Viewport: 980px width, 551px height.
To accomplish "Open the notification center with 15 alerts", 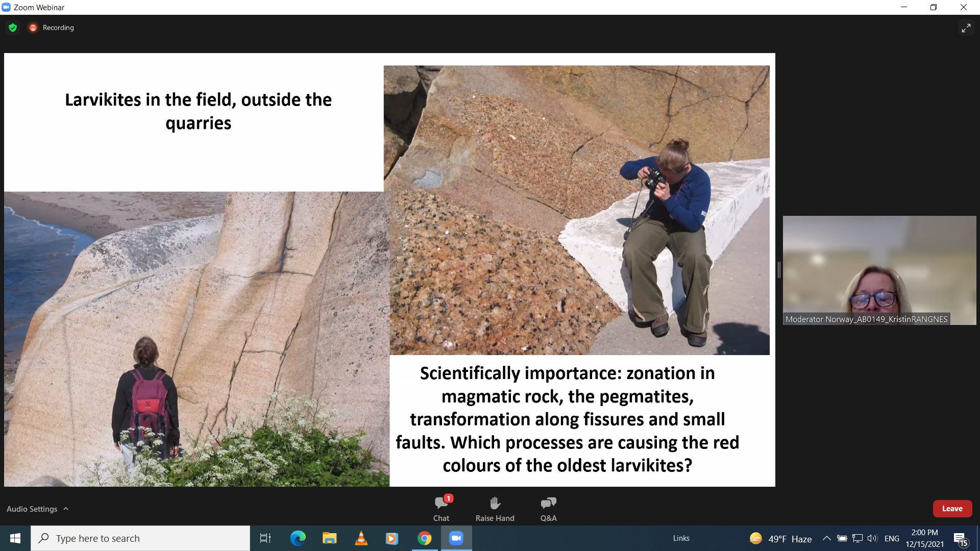I will (x=960, y=539).
